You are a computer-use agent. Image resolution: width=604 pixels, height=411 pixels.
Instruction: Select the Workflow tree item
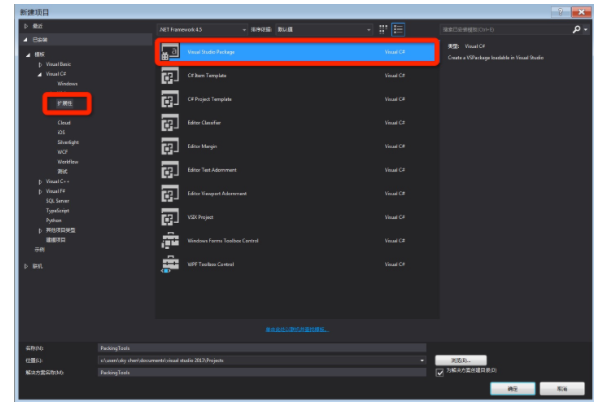click(68, 162)
